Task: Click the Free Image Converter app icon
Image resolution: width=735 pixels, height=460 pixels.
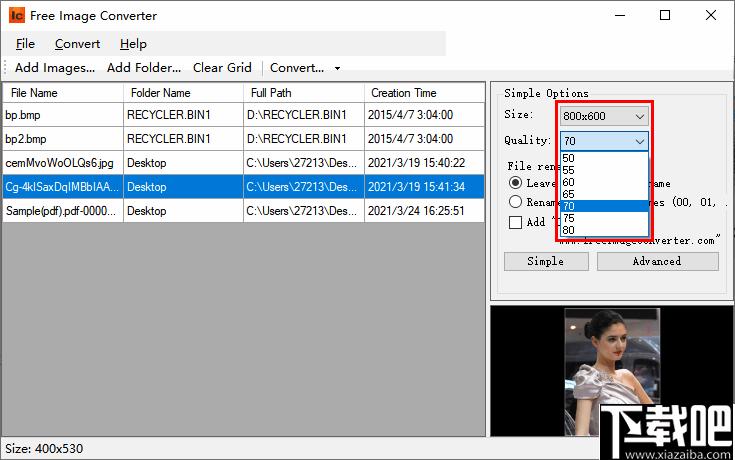Action: [x=16, y=16]
